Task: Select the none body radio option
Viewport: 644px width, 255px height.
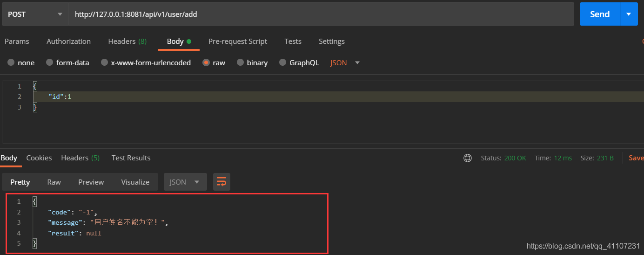Action: 11,63
